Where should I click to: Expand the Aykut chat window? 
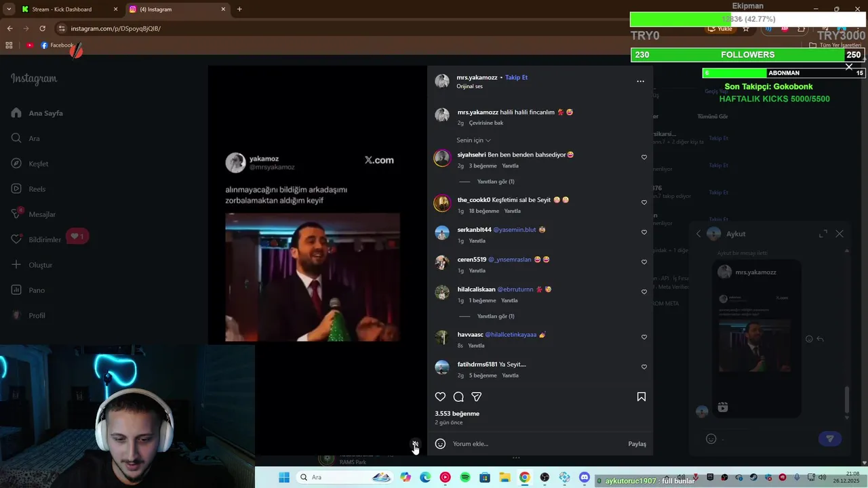[x=823, y=234]
